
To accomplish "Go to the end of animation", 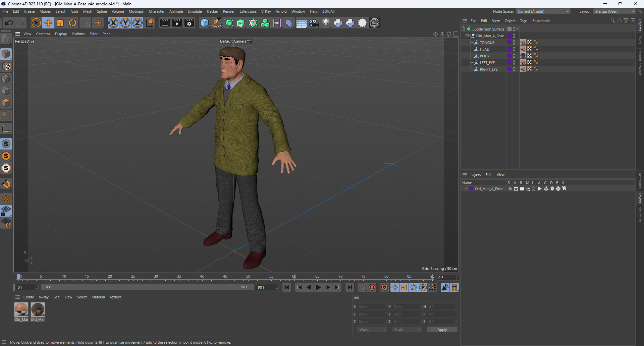I will (350, 287).
